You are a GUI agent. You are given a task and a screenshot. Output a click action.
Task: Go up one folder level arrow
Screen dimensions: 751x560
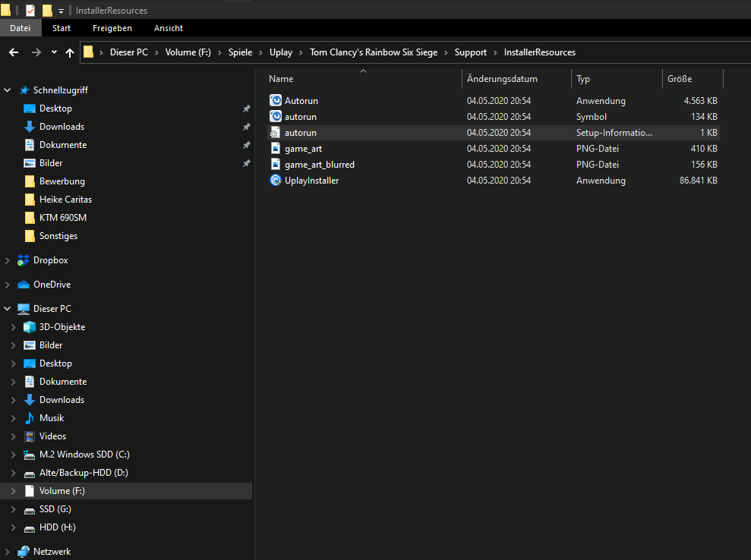pyautogui.click(x=70, y=52)
